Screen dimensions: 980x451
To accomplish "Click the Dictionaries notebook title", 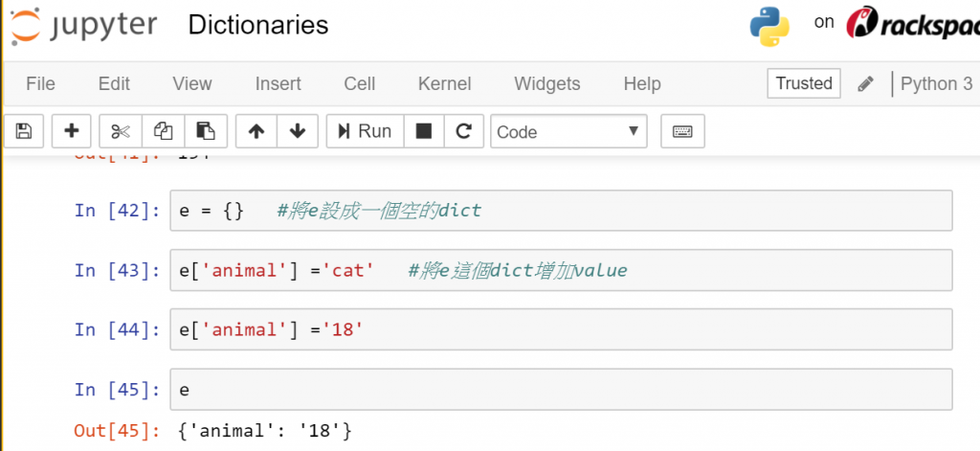I will [258, 25].
